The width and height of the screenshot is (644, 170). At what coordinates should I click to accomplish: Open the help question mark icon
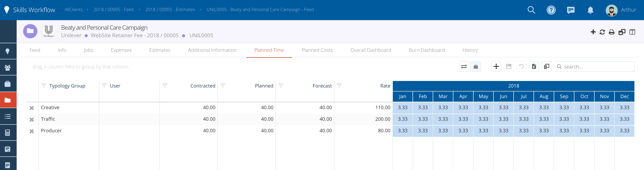551,10
